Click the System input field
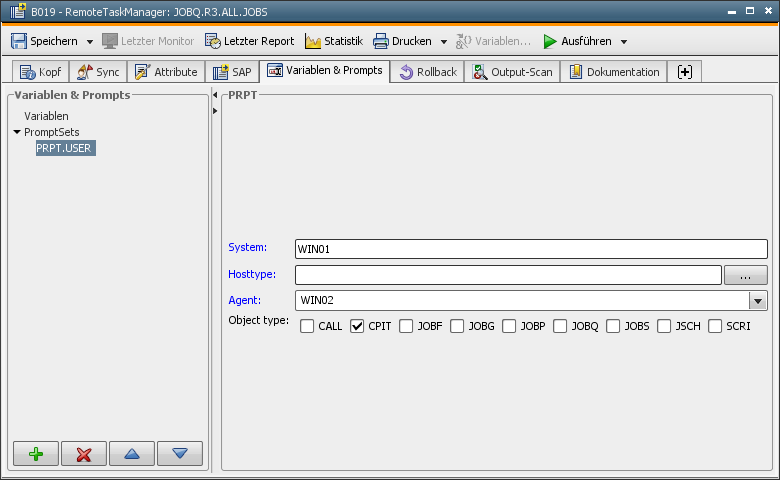The image size is (780, 480). (531, 249)
